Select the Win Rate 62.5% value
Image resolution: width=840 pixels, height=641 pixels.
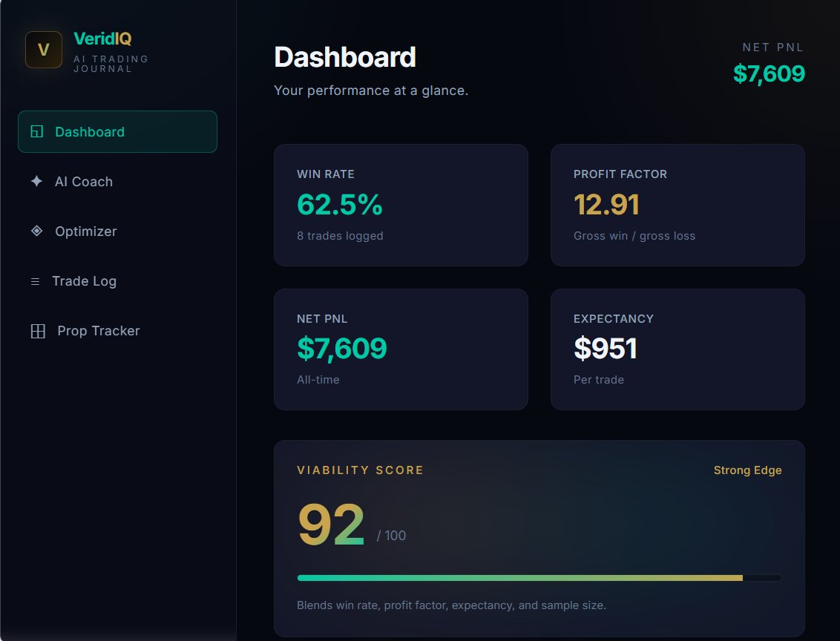(x=340, y=205)
